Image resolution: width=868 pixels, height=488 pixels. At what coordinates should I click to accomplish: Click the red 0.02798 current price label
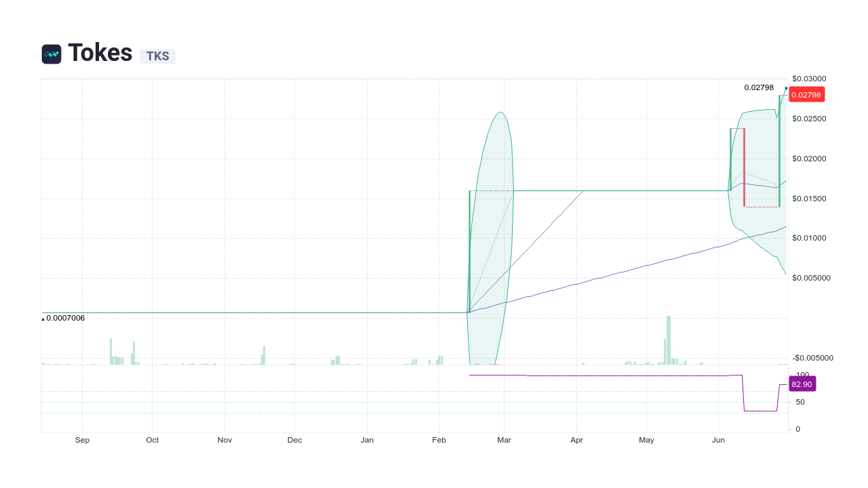pyautogui.click(x=806, y=95)
